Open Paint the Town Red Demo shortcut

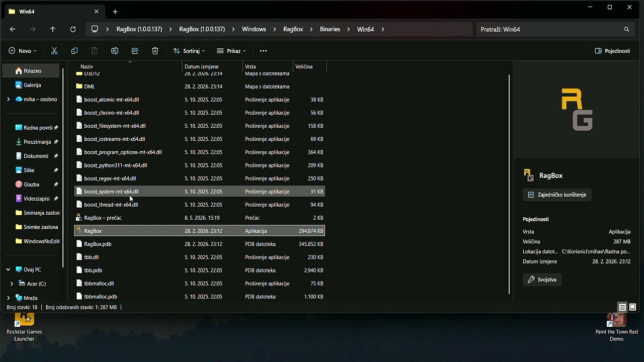pos(616,327)
